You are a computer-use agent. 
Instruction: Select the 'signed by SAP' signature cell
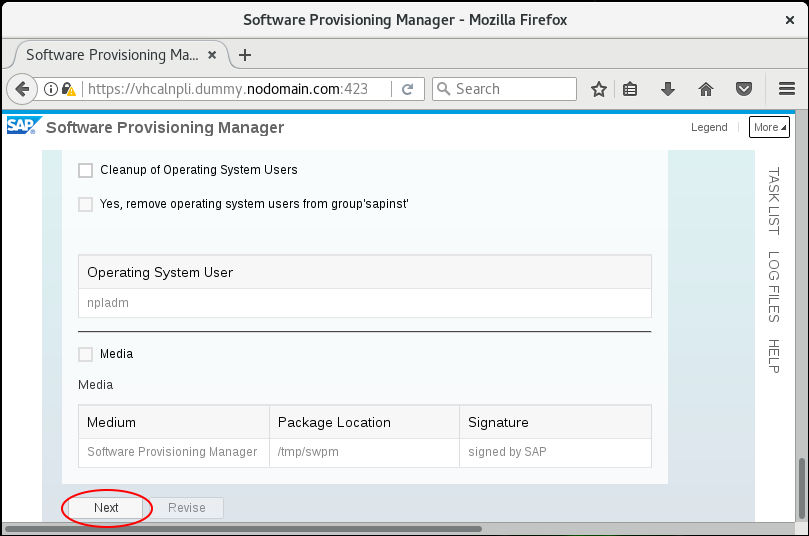(556, 452)
